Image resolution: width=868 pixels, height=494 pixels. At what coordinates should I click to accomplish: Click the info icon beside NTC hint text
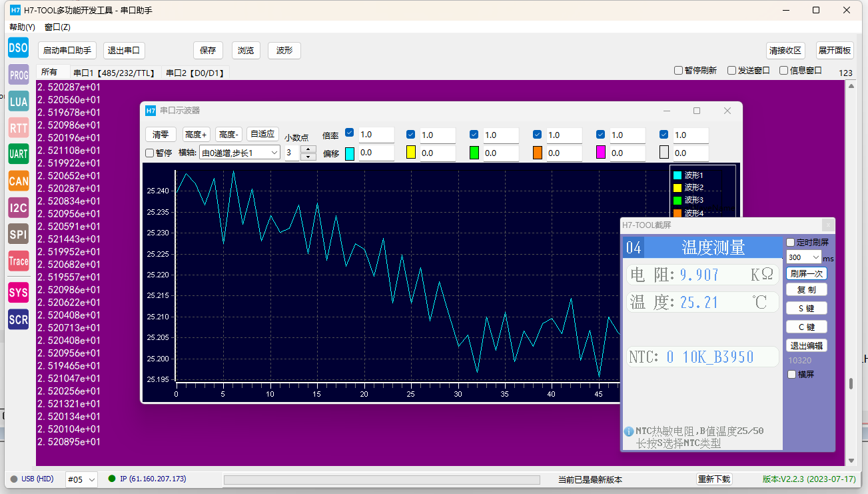coord(628,432)
